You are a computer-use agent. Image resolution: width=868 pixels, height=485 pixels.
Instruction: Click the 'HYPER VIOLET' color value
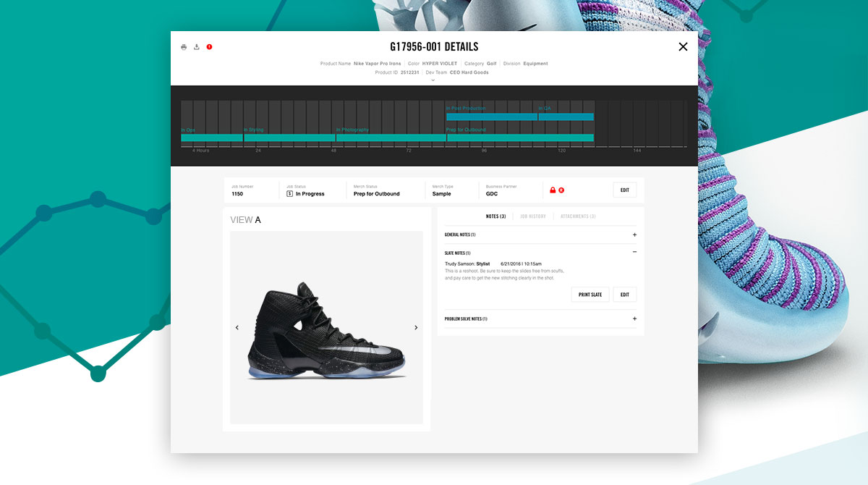pyautogui.click(x=440, y=64)
